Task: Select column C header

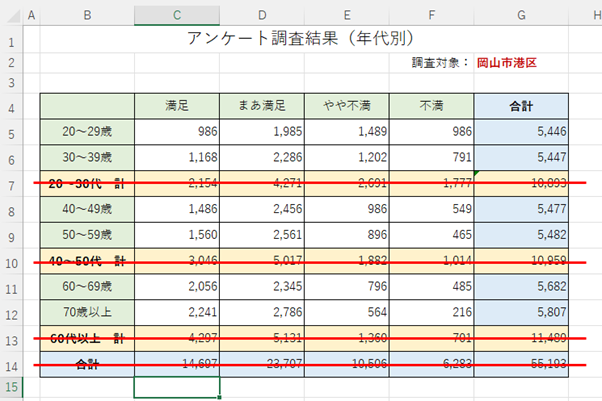Action: tap(176, 14)
